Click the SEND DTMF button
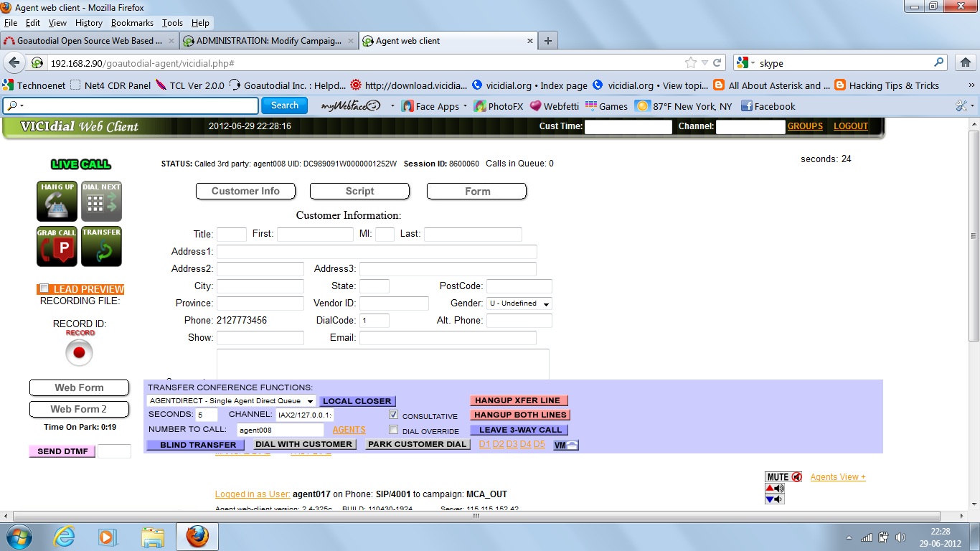The width and height of the screenshot is (980, 551). coord(62,451)
